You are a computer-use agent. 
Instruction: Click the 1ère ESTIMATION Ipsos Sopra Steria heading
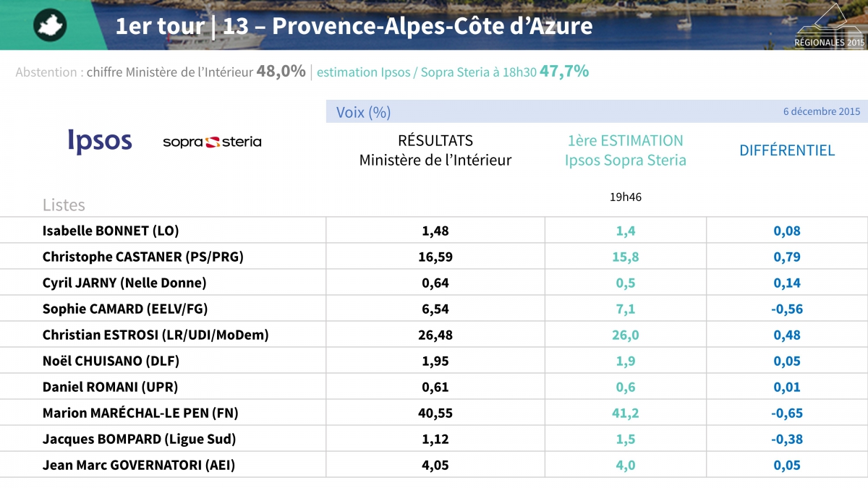(x=626, y=150)
